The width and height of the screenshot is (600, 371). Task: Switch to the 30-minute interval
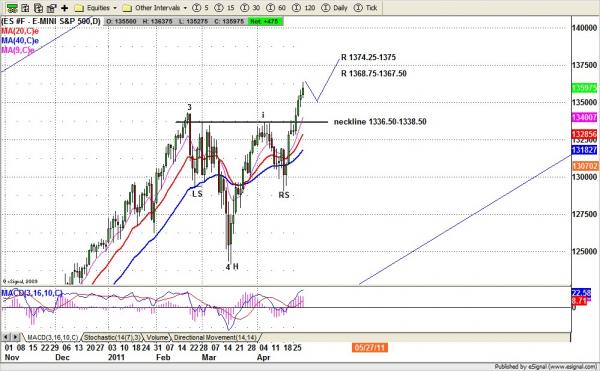click(x=250, y=8)
